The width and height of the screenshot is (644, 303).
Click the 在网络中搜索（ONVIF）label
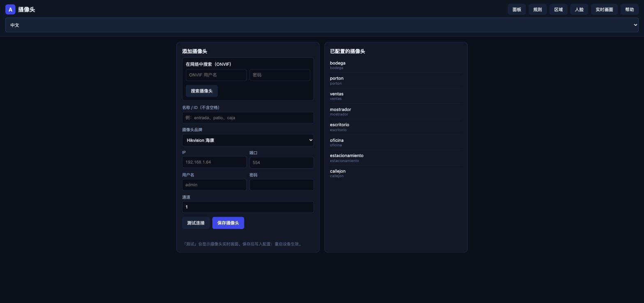(209, 64)
